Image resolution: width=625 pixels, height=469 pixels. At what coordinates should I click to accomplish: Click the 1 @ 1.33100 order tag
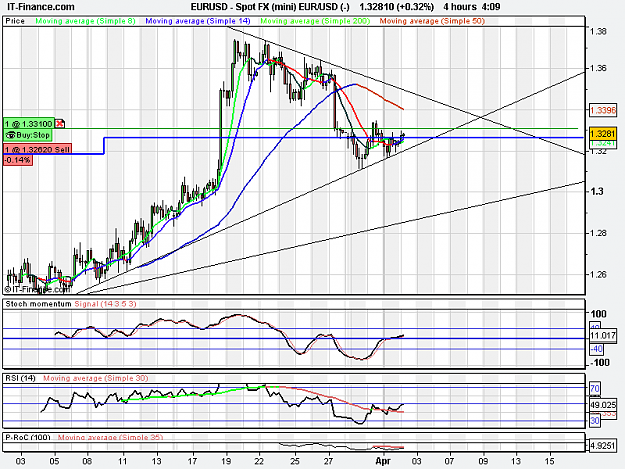tap(29, 124)
